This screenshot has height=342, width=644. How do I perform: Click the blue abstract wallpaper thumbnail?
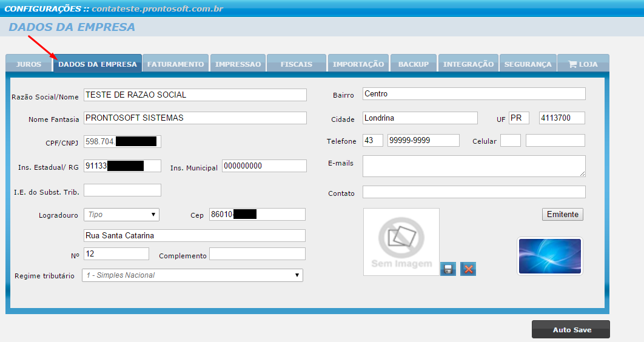tap(550, 256)
